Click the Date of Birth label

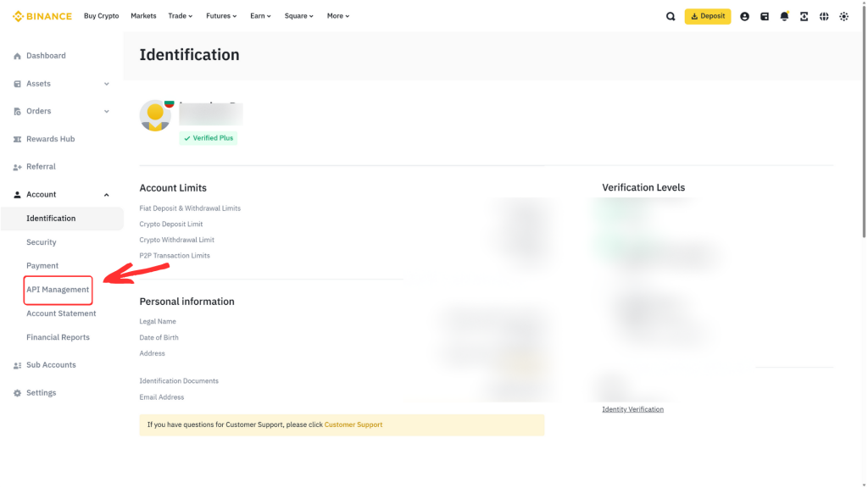pos(159,337)
